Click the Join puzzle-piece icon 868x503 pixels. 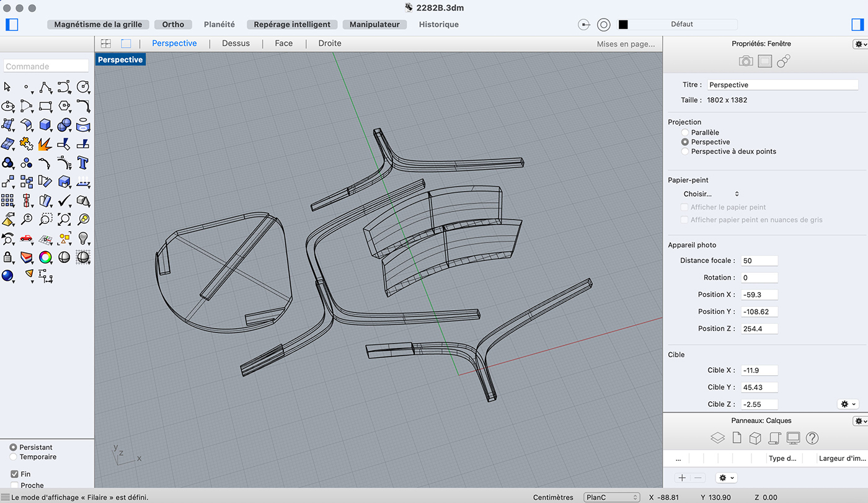(26, 144)
